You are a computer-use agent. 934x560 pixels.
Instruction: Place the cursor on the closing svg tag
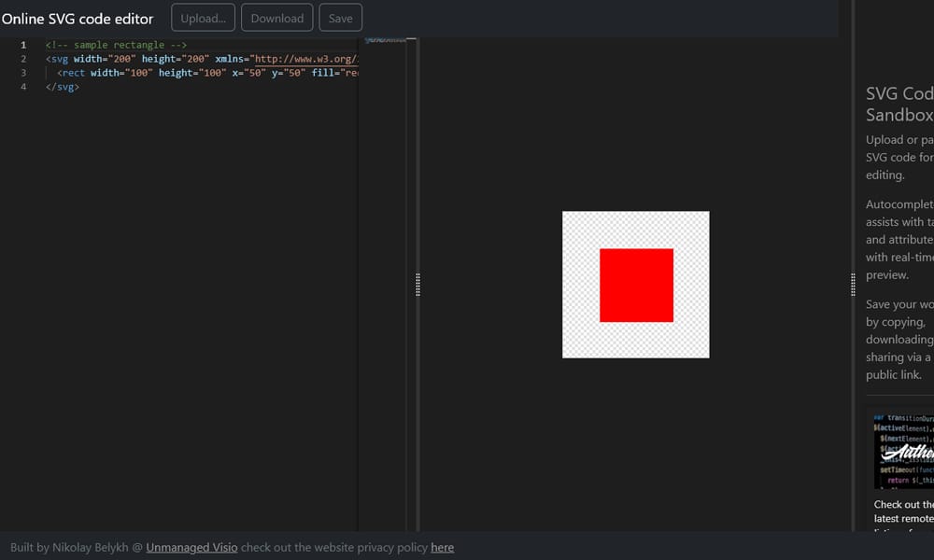click(x=61, y=86)
